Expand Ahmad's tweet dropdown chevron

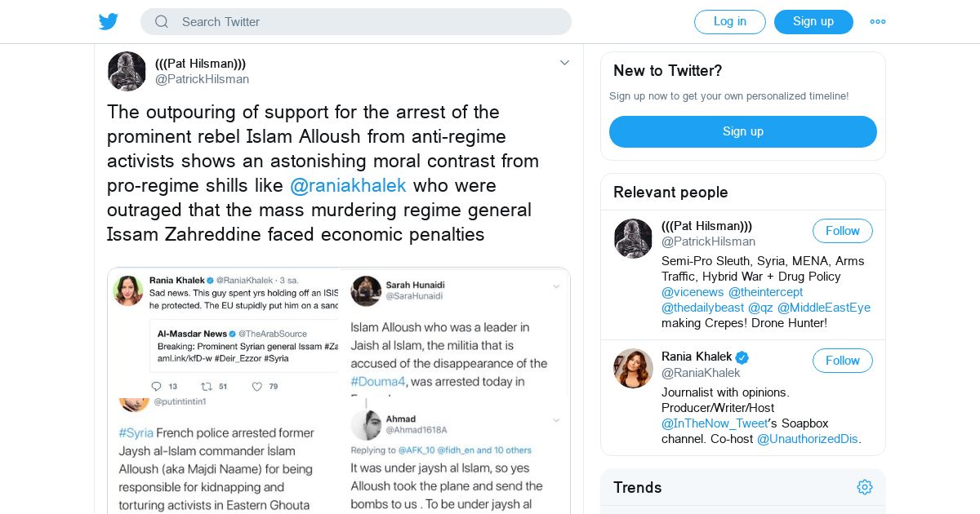click(x=556, y=420)
